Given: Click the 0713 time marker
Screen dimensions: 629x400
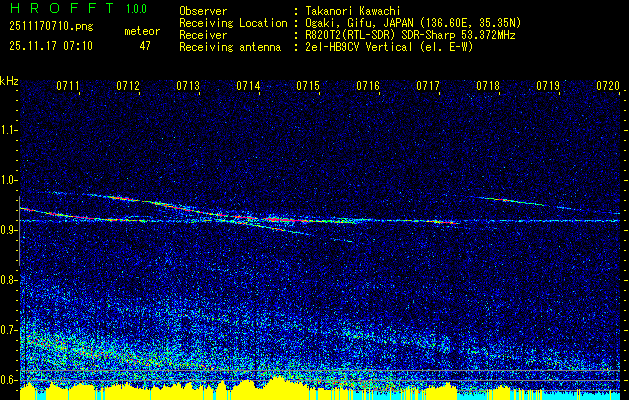Looking at the screenshot, I should tap(188, 86).
